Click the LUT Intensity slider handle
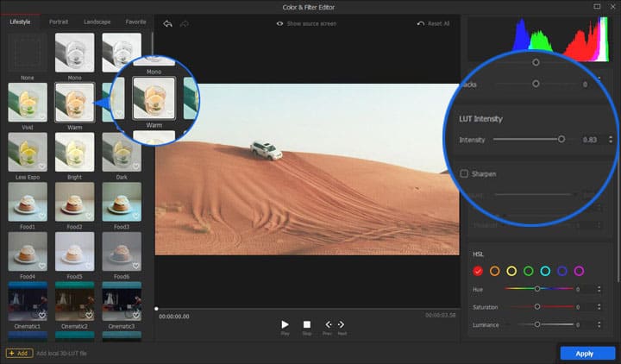The height and width of the screenshot is (364, 621). [561, 139]
